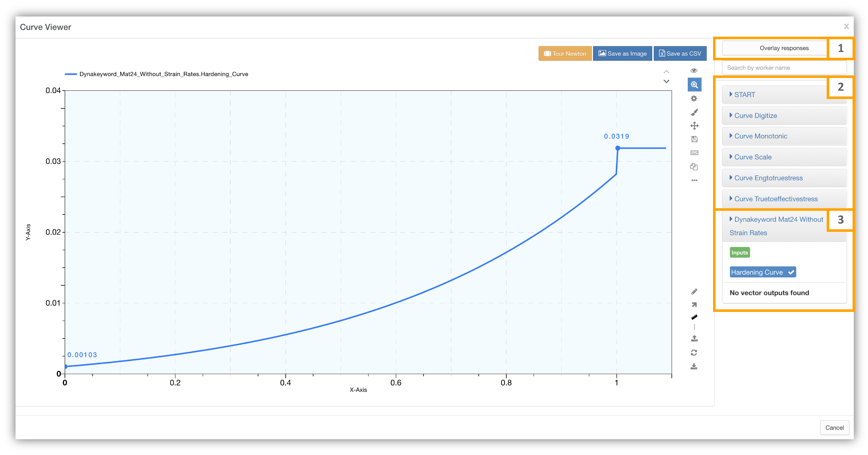Click the Y-Axis title label
868x455 pixels.
pyautogui.click(x=28, y=232)
